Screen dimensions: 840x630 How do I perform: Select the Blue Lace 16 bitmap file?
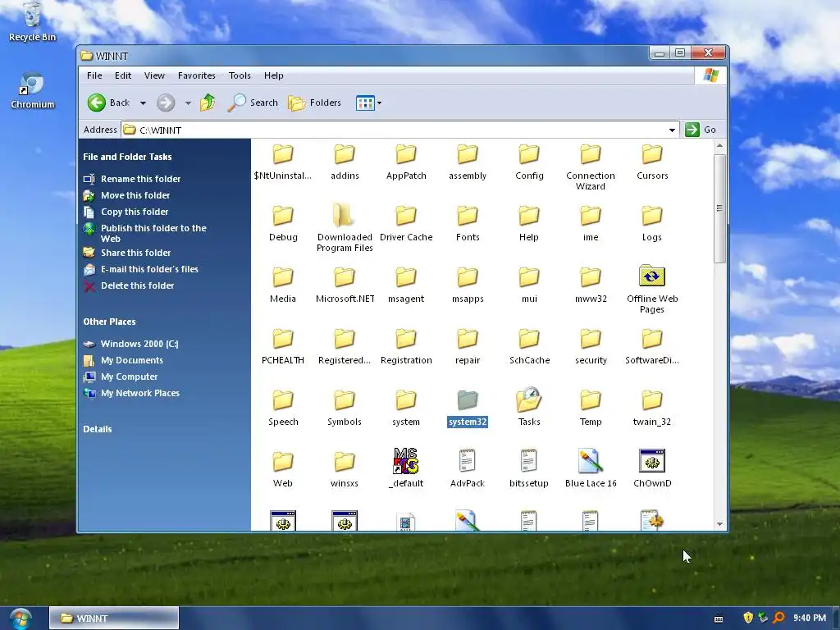591,468
